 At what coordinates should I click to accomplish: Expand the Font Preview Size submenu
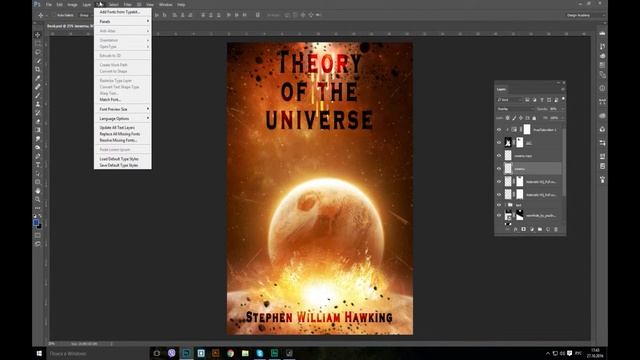pyautogui.click(x=123, y=109)
